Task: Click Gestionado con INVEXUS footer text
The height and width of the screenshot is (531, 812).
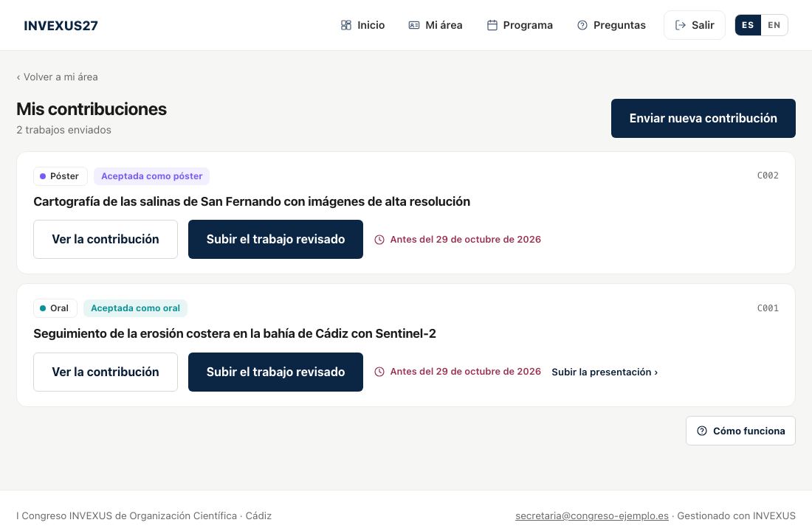Action: pos(736,516)
